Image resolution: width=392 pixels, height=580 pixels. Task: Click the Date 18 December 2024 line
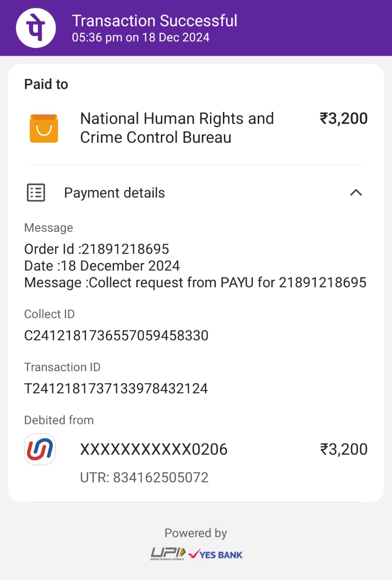pos(102,266)
